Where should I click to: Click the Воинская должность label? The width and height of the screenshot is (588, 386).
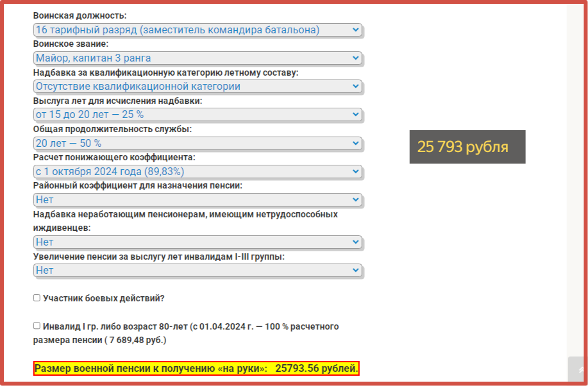pos(80,15)
